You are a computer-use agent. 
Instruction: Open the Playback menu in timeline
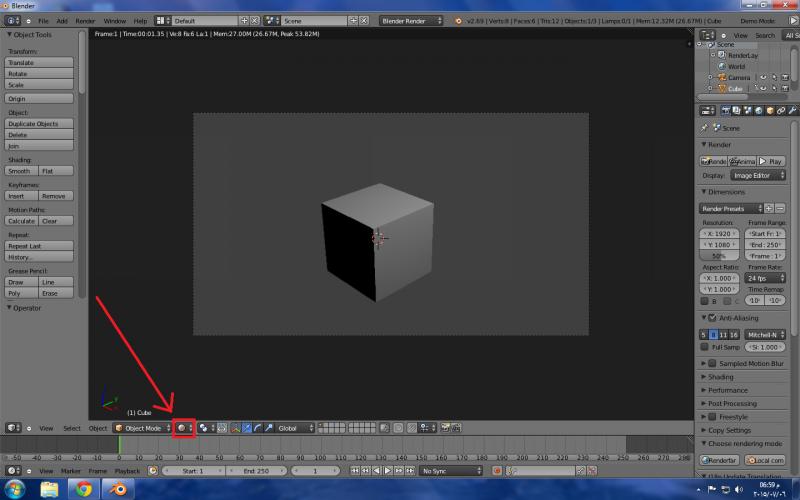pos(128,470)
